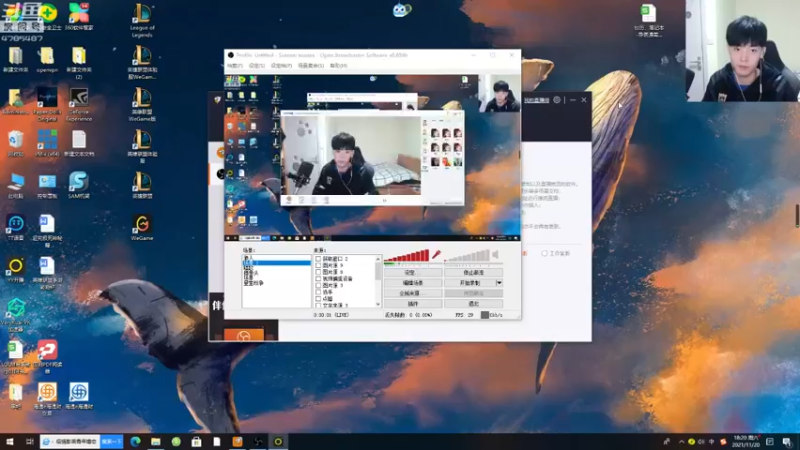Image resolution: width=800 pixels, height=450 pixels.
Task: Toggle the 图片源 8 source checkbox
Action: coord(318,272)
